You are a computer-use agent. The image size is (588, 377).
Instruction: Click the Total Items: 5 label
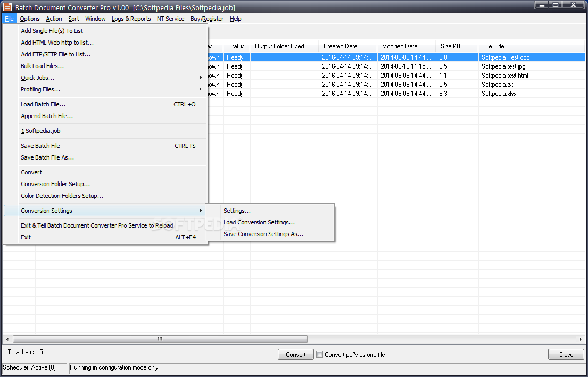25,352
